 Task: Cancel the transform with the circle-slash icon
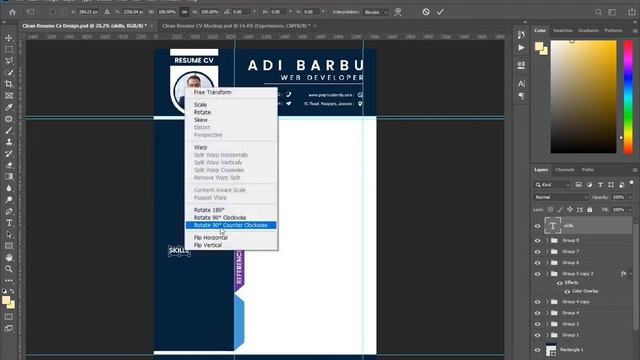(x=426, y=12)
